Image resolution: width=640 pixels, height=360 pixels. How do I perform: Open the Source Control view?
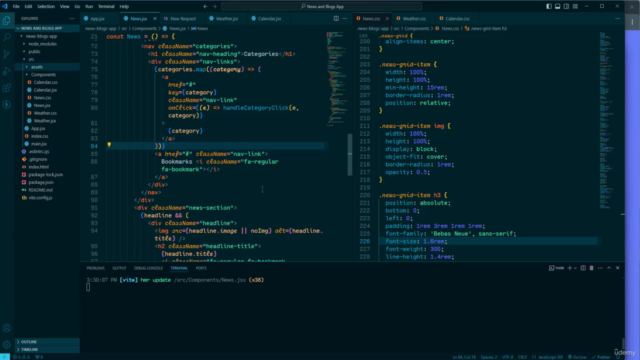7,54
